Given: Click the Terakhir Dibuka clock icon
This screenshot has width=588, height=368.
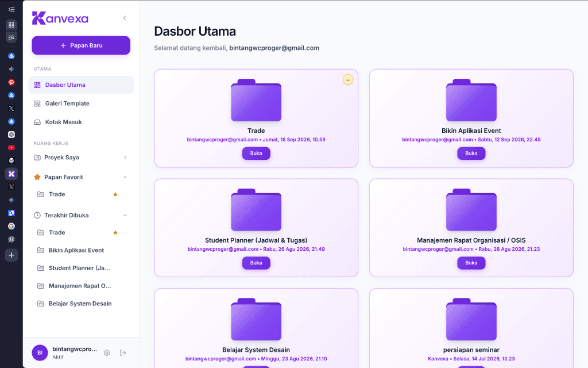Looking at the screenshot, I should tap(37, 216).
